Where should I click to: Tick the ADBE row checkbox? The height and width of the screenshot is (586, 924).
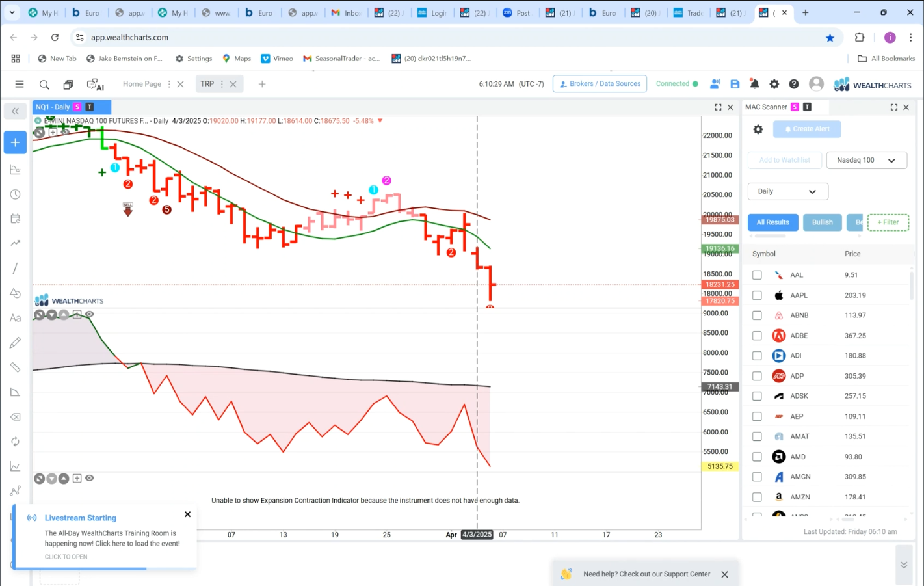tap(757, 336)
